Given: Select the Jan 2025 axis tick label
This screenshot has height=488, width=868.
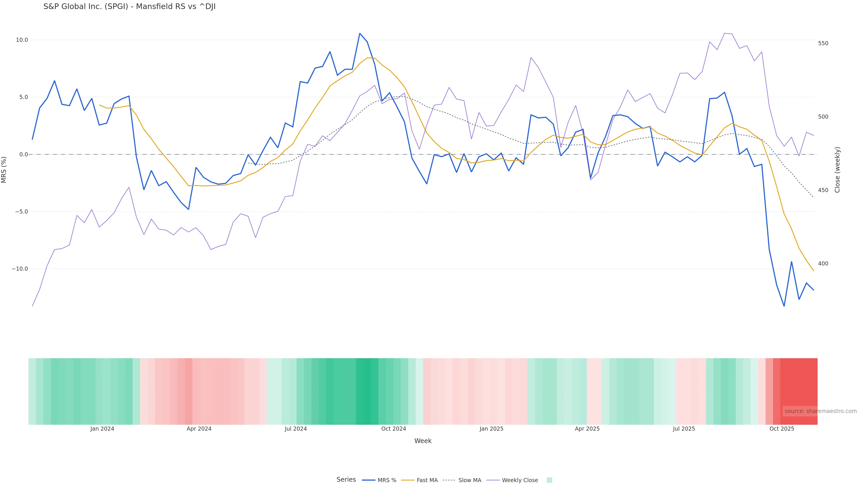Looking at the screenshot, I should click(x=491, y=429).
